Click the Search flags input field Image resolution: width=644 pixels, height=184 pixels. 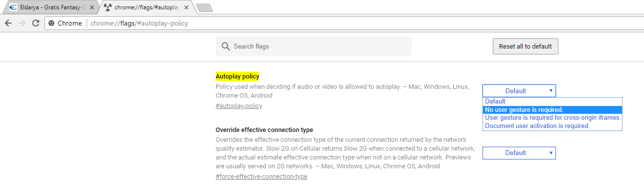tap(314, 46)
